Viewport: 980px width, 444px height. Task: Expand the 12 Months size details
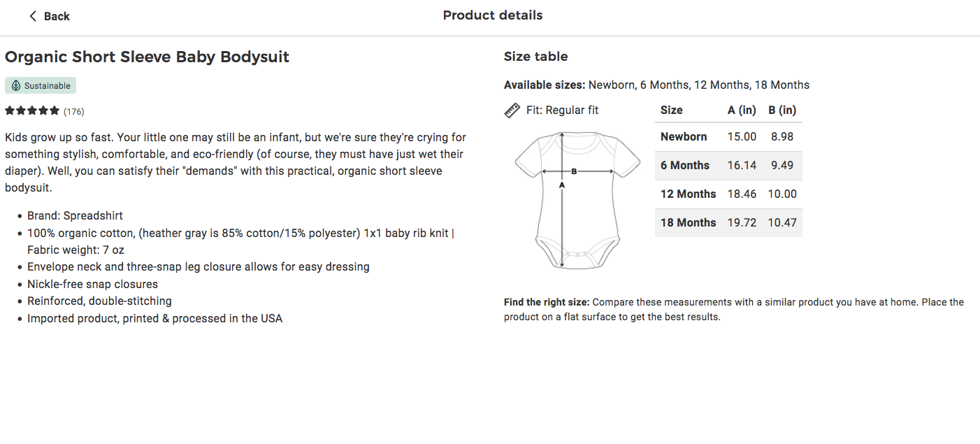[x=728, y=194]
